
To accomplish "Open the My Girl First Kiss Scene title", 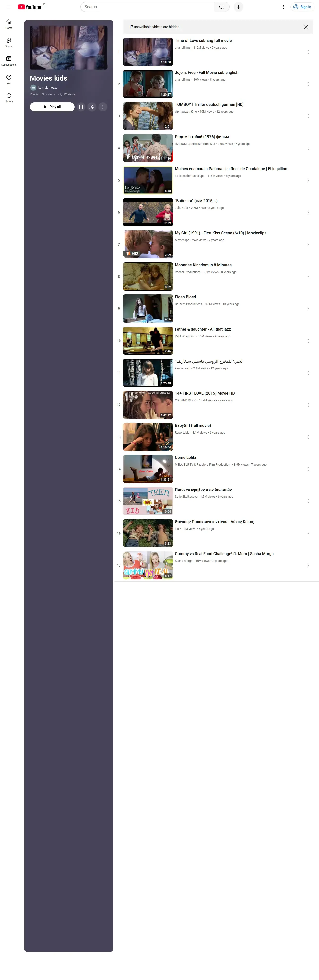I will [221, 233].
